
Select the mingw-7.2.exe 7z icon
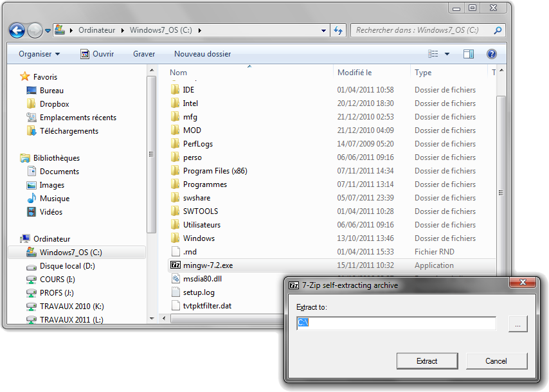[x=175, y=265]
